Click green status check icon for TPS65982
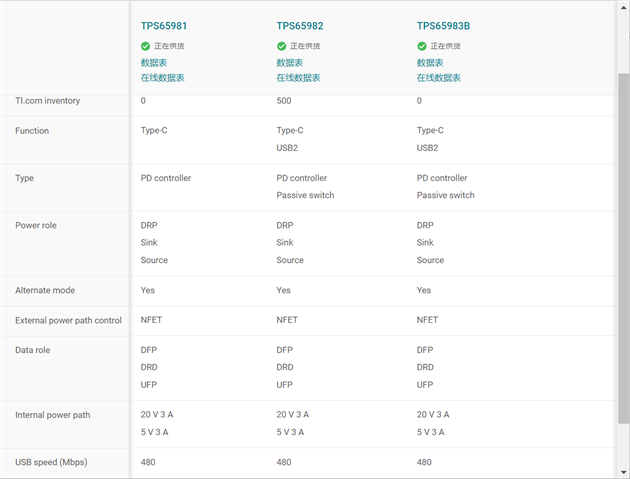630x479 pixels. coord(281,46)
